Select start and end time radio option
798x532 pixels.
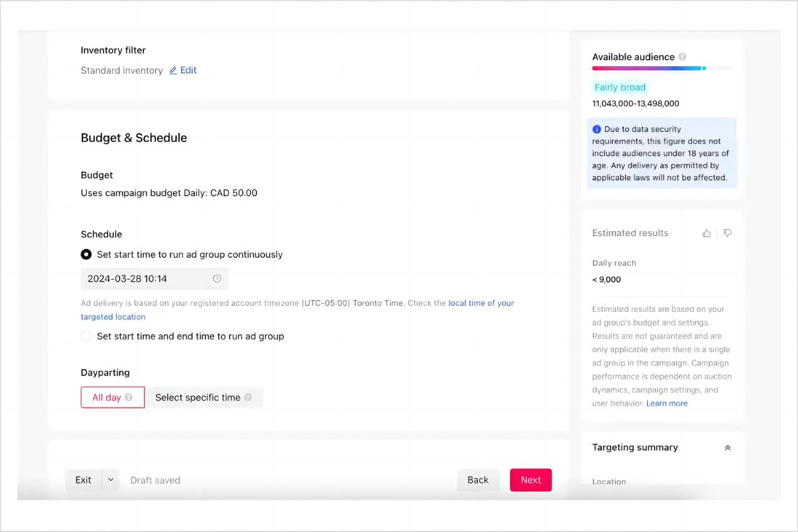click(86, 336)
